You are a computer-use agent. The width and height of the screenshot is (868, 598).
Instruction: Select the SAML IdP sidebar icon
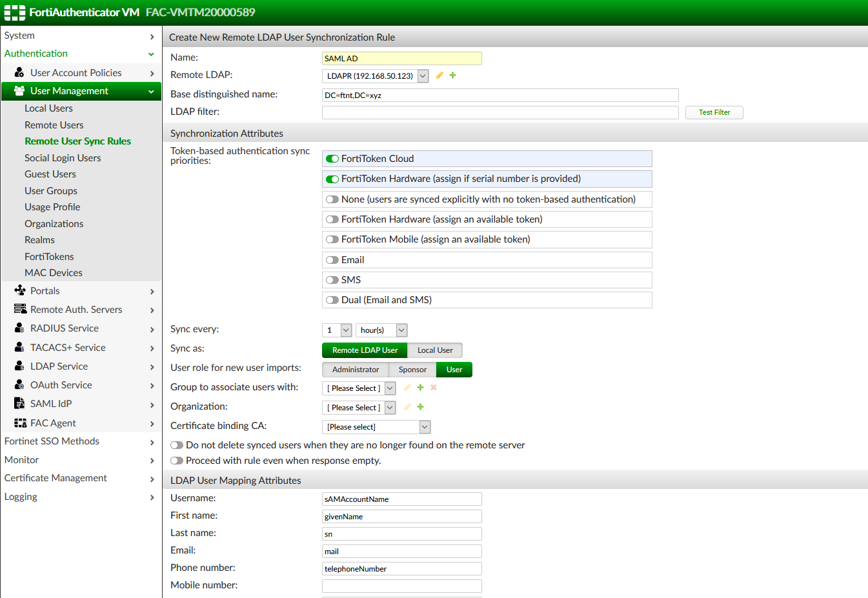pos(19,404)
